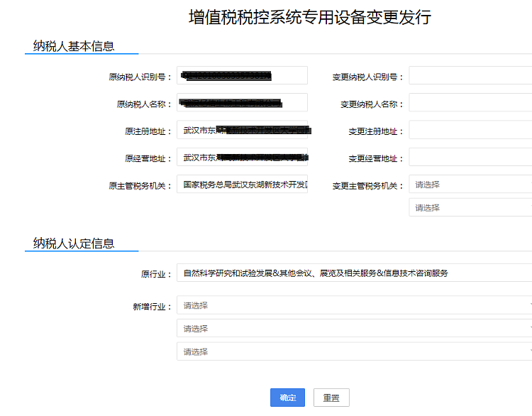This screenshot has height=416, width=532.
Task: Click the 变更注册地址 label
Action: click(x=376, y=131)
